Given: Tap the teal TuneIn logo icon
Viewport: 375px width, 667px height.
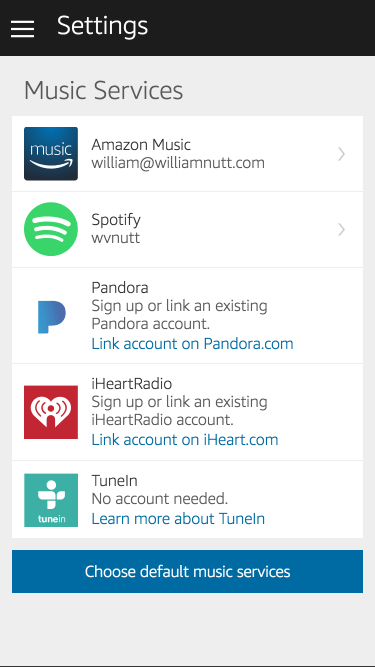Looking at the screenshot, I should coord(51,500).
